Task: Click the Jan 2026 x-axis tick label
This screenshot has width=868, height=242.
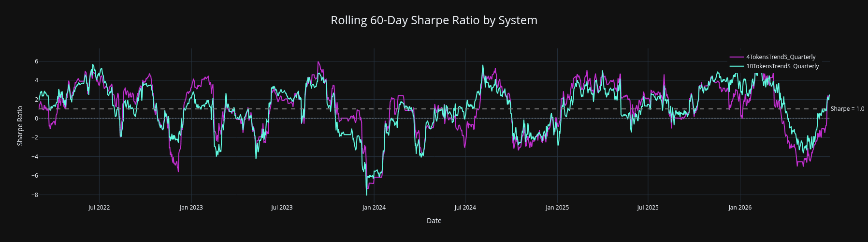Action: tap(740, 208)
